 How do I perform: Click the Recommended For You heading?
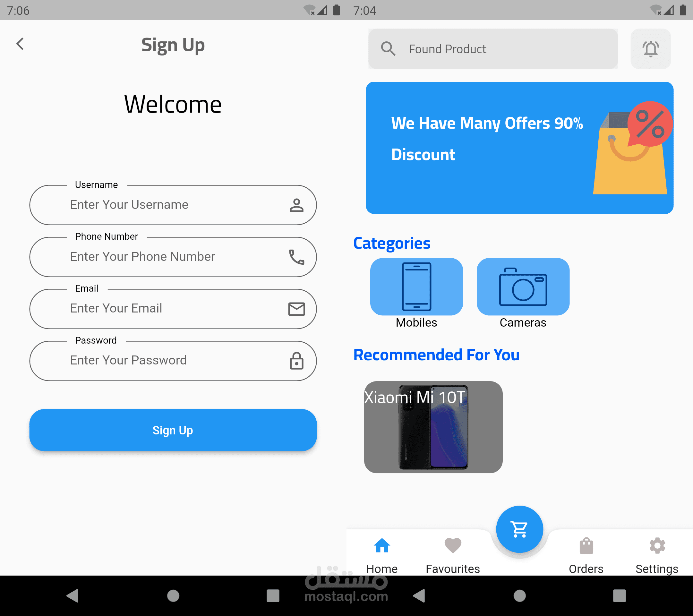[x=436, y=355]
